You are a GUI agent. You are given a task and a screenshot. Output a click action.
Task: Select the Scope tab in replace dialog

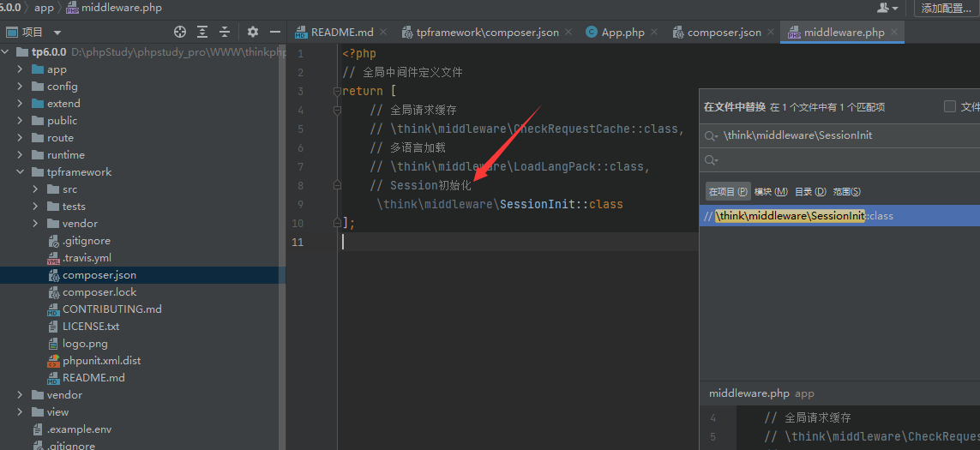(846, 191)
